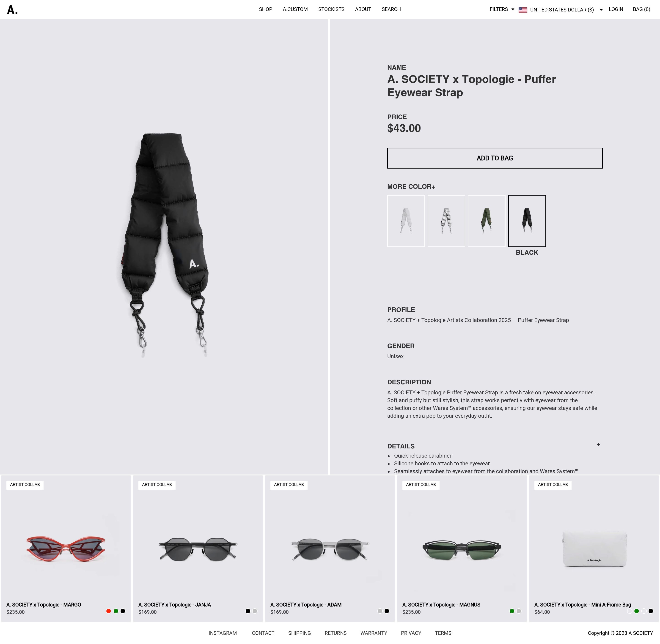Screen dimensions: 660x644
Task: Select the white strap color thumbnail
Action: pos(406,221)
